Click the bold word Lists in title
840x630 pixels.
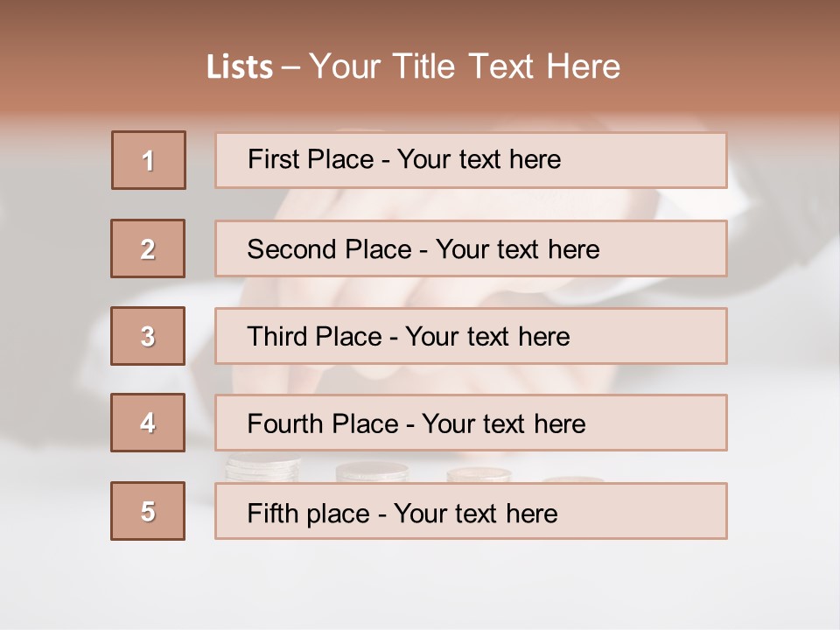click(240, 67)
